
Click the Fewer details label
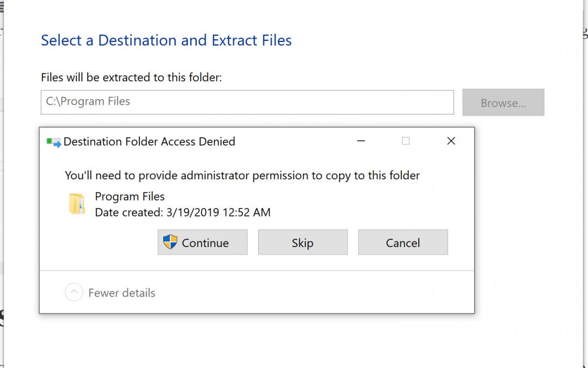[121, 293]
